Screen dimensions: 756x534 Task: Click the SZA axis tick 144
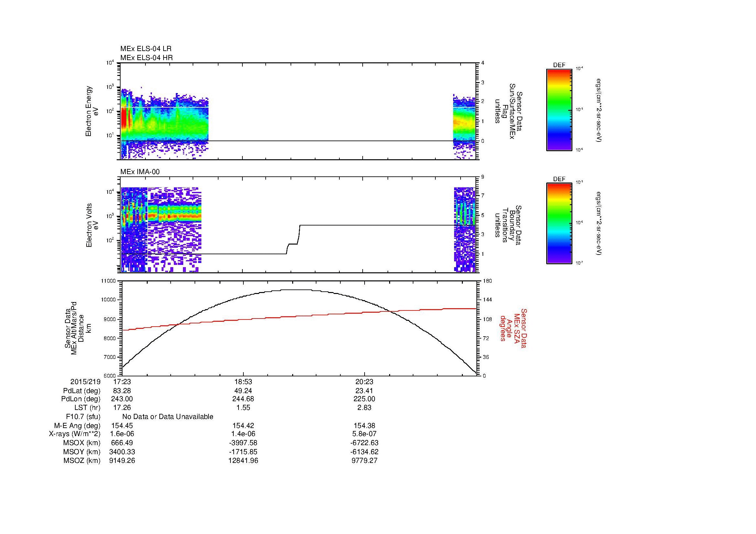click(x=487, y=300)
